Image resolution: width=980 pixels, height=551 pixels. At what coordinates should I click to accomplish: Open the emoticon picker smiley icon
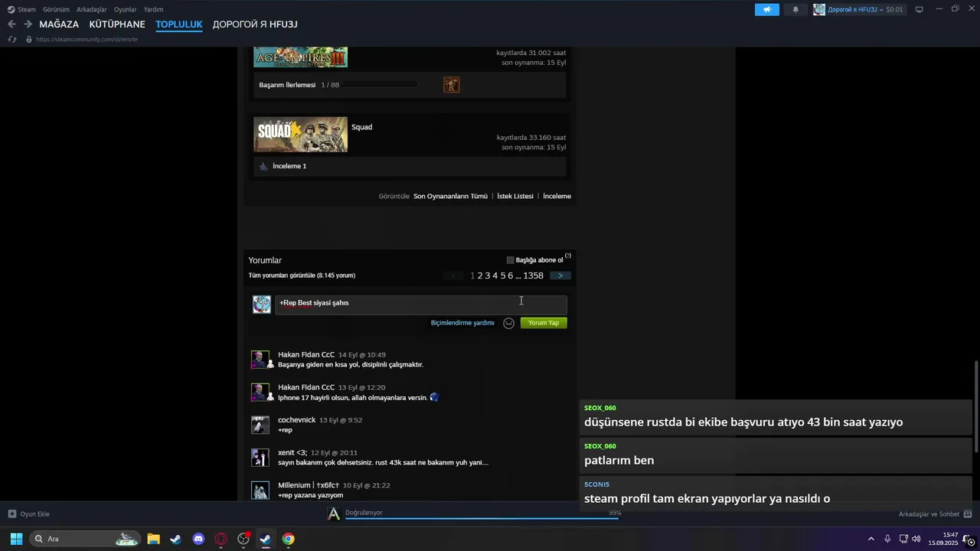[508, 323]
